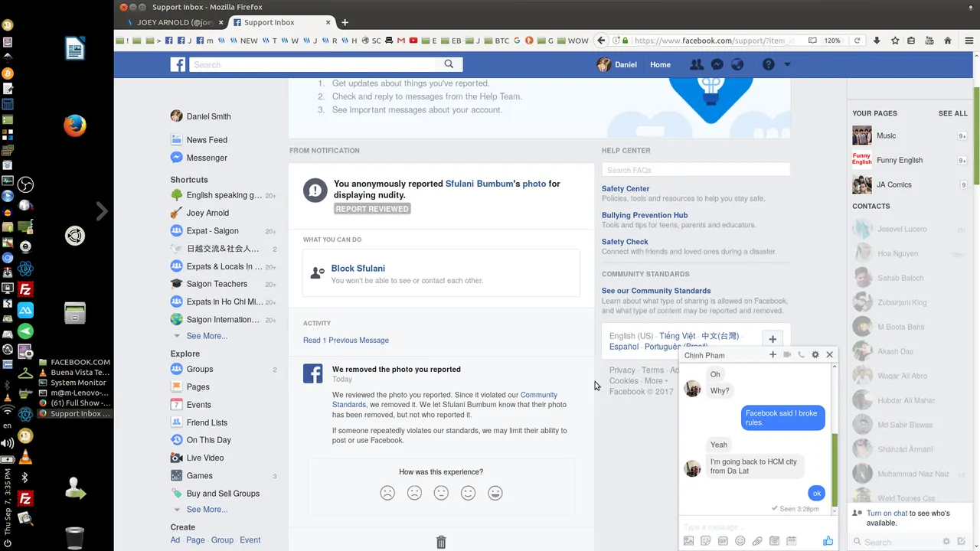The width and height of the screenshot is (980, 551).
Task: Open the Messenger icon in top bar
Action: (x=717, y=65)
